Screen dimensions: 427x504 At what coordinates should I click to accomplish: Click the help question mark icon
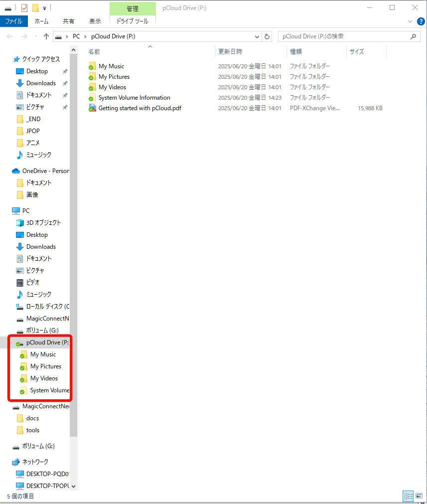tap(421, 21)
